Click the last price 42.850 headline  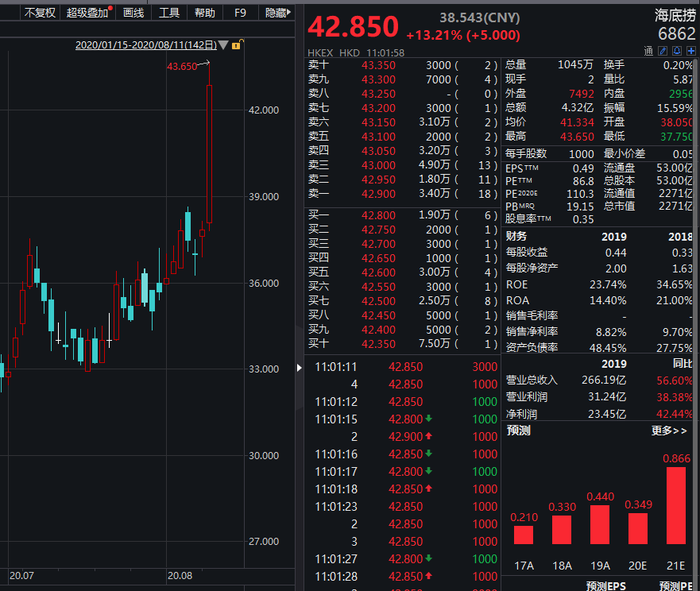point(353,26)
